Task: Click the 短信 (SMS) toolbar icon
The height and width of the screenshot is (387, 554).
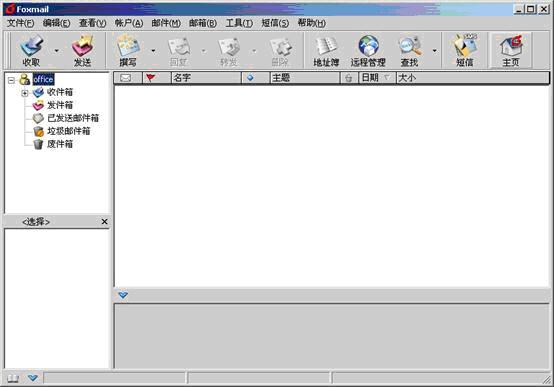Action: (x=465, y=50)
